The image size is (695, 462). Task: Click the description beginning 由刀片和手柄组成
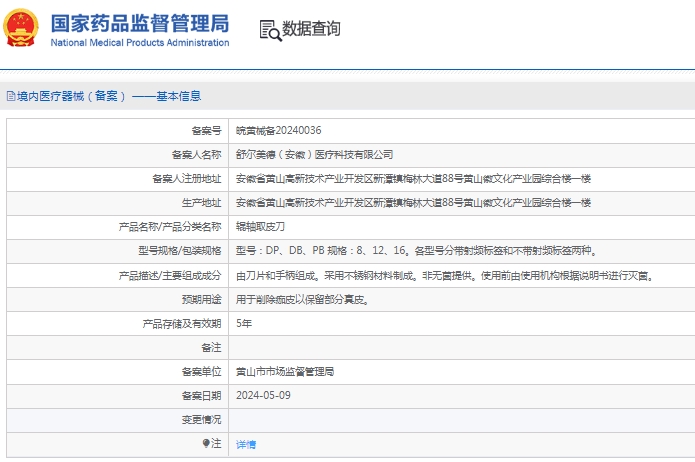[x=445, y=276]
